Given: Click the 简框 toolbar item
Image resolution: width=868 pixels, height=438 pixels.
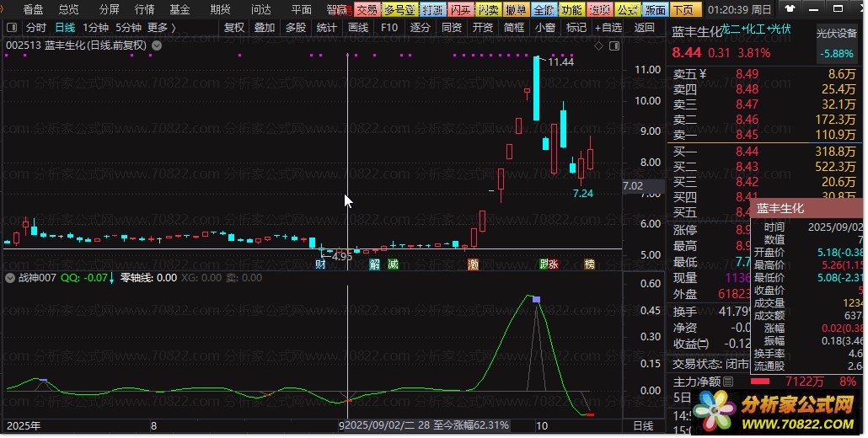Looking at the screenshot, I should click(514, 28).
